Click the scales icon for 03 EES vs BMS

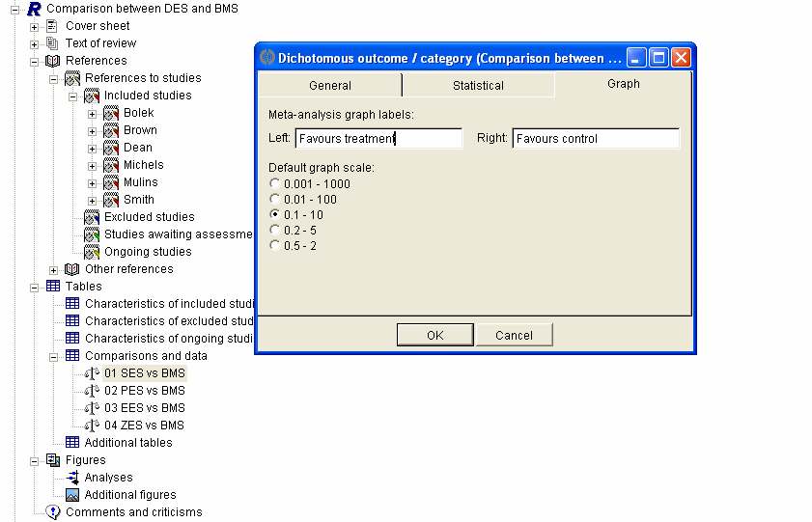click(x=92, y=408)
